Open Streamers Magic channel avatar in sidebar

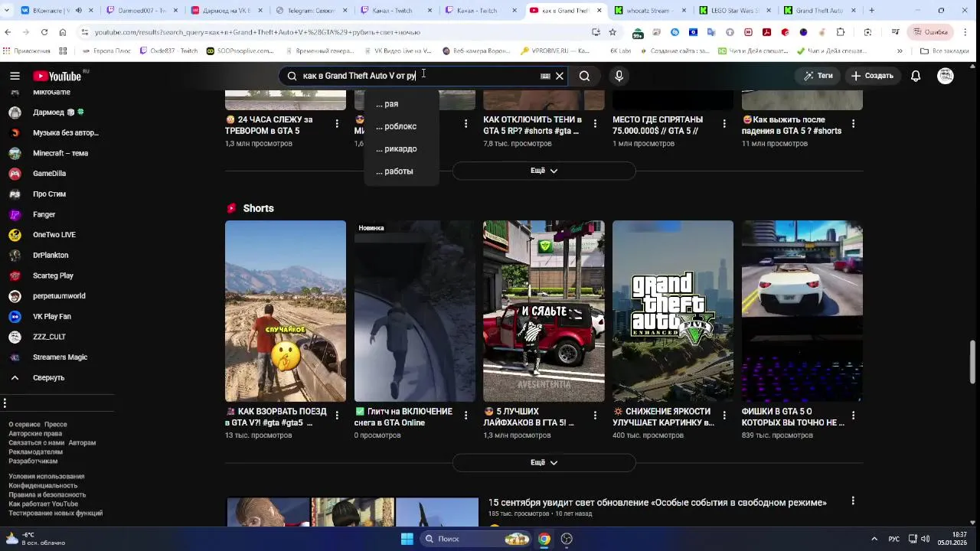[15, 357]
